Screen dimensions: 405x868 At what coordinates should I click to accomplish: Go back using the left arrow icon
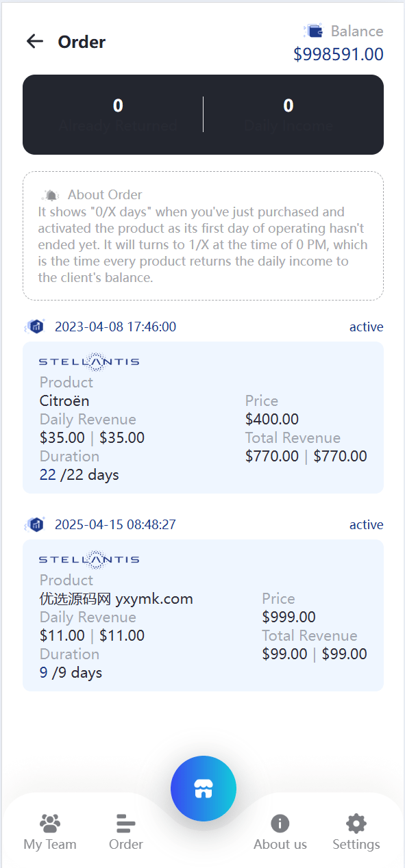35,42
